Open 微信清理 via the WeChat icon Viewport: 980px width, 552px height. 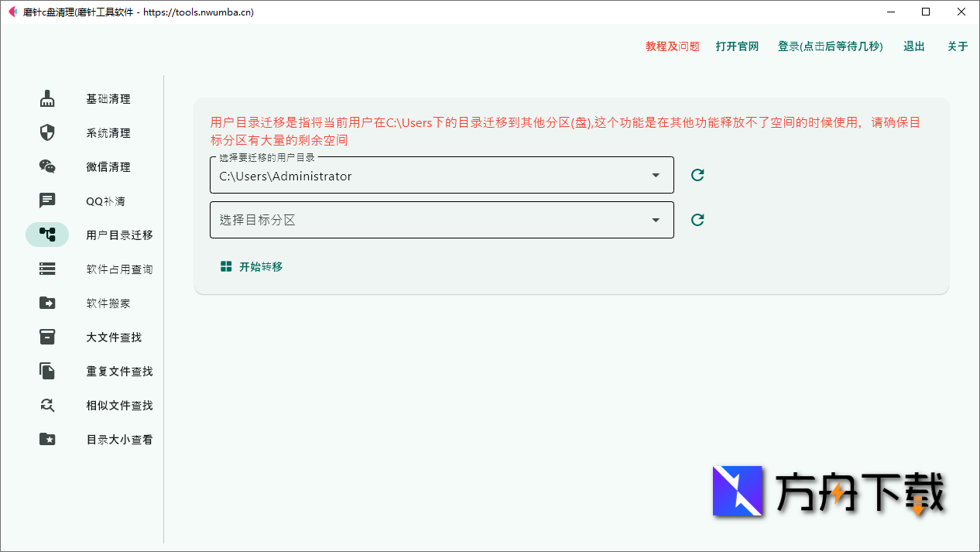(46, 166)
